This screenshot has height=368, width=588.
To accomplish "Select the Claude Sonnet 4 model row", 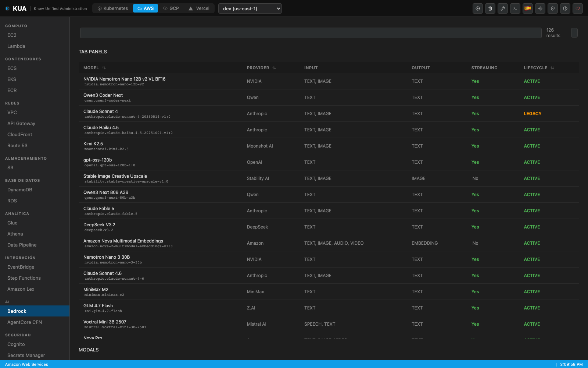I will point(329,114).
